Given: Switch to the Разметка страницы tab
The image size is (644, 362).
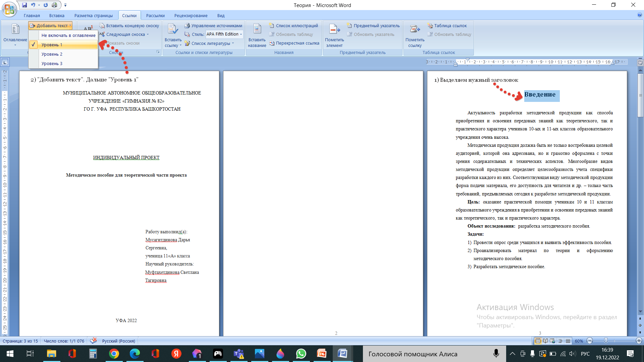Looking at the screenshot, I should point(93,15).
